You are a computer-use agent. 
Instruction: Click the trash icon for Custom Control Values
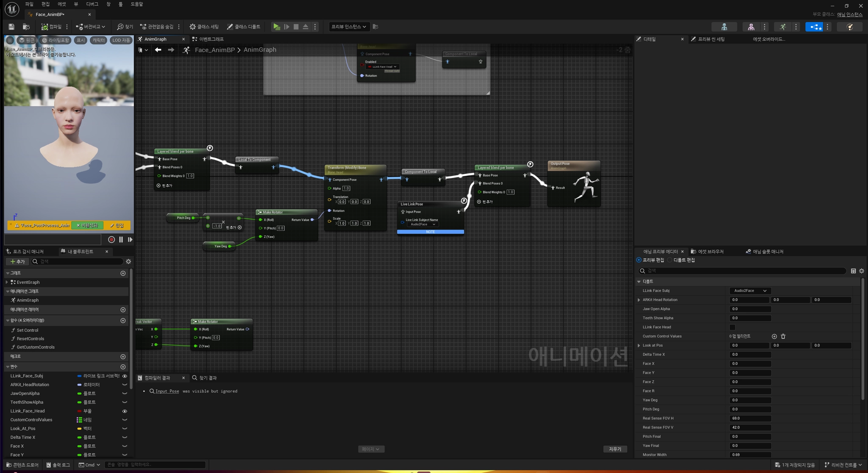[783, 336]
